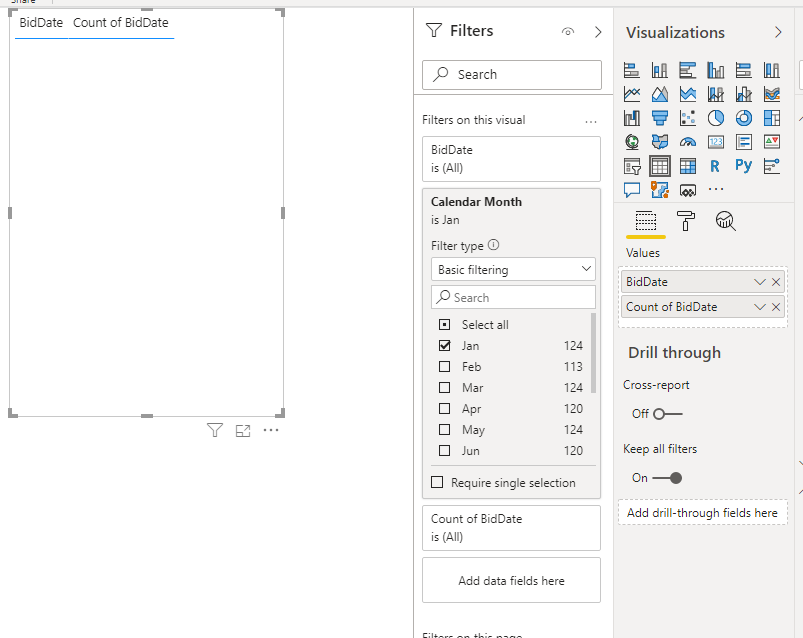
Task: Click the Focus mode icon below visual
Action: [x=243, y=431]
